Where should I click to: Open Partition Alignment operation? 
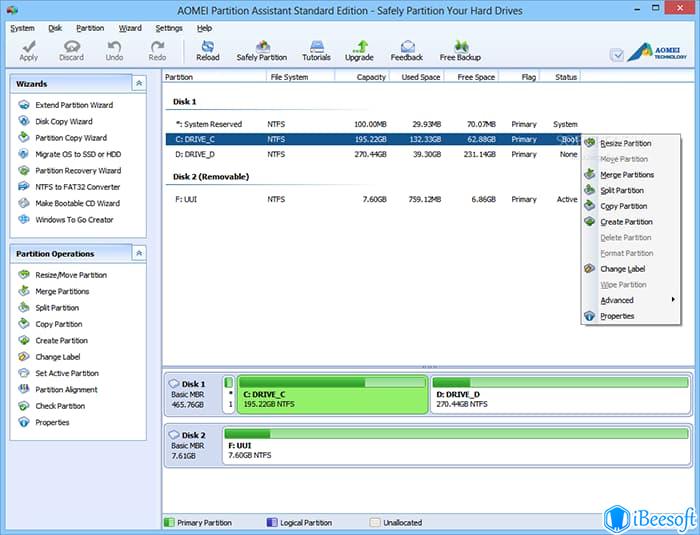[58, 389]
